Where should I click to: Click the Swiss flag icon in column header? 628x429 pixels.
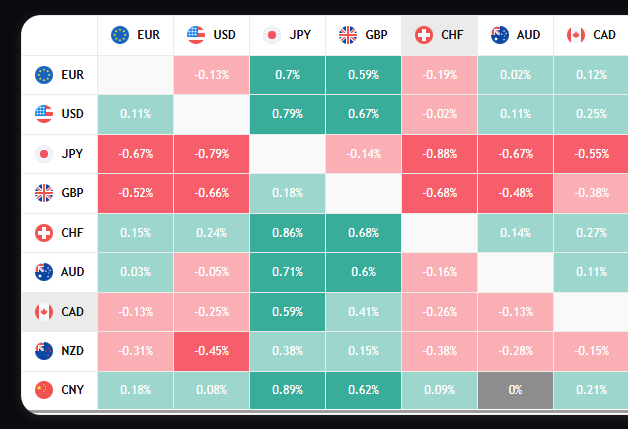(423, 35)
